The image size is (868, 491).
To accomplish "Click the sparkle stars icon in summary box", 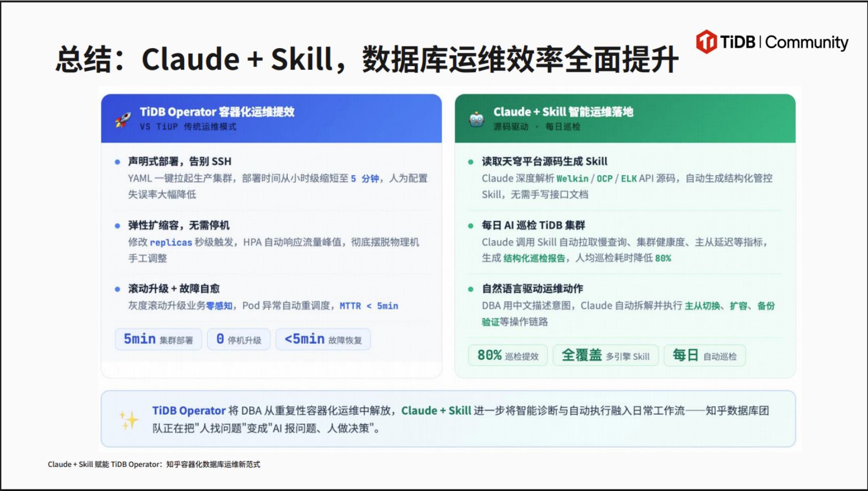I will 129,420.
